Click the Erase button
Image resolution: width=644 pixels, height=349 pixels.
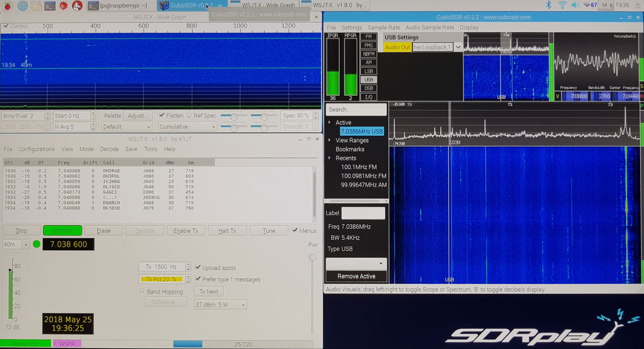pos(104,231)
